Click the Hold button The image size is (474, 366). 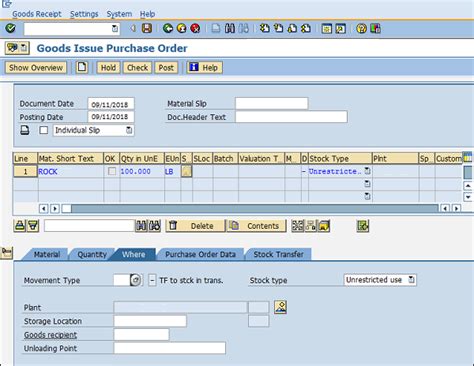(x=108, y=68)
